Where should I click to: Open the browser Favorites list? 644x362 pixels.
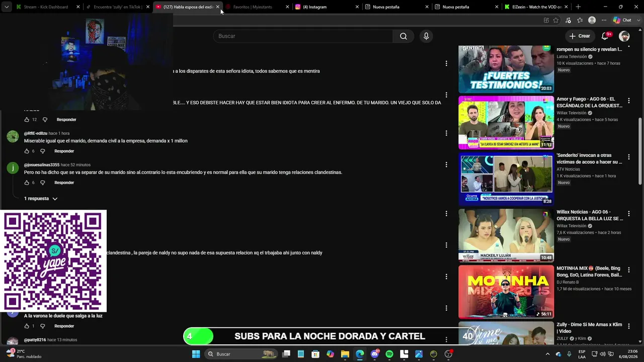[580, 20]
